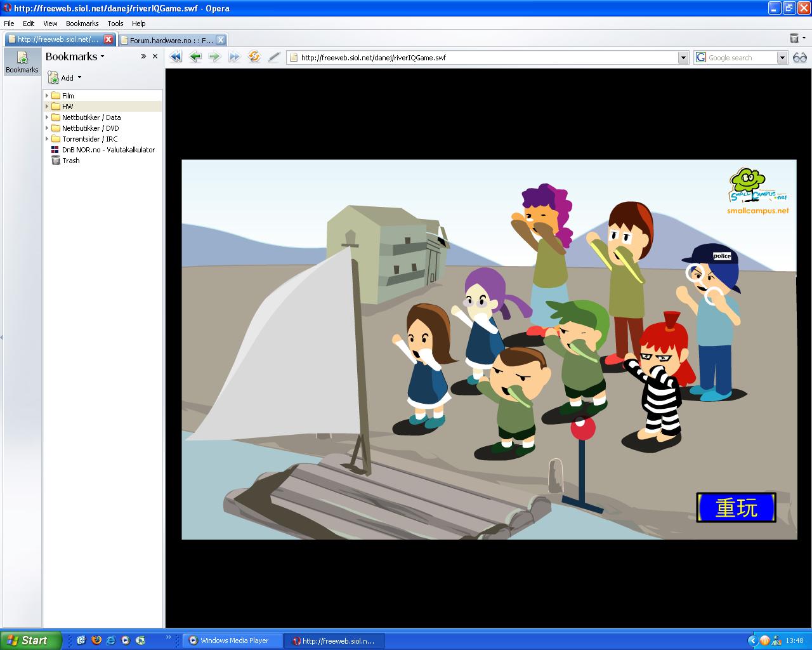This screenshot has width=812, height=650.
Task: Expand the HW bookmark folder
Action: point(47,107)
